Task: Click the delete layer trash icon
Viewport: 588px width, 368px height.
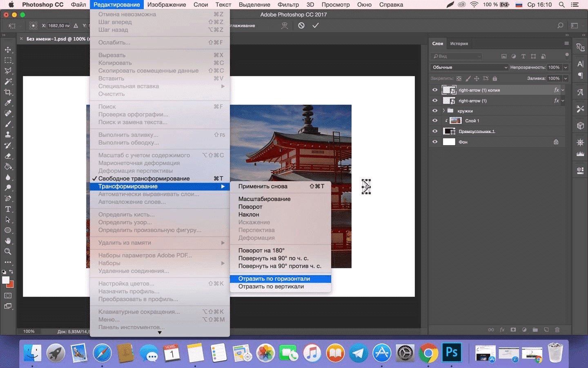Action: click(x=557, y=330)
